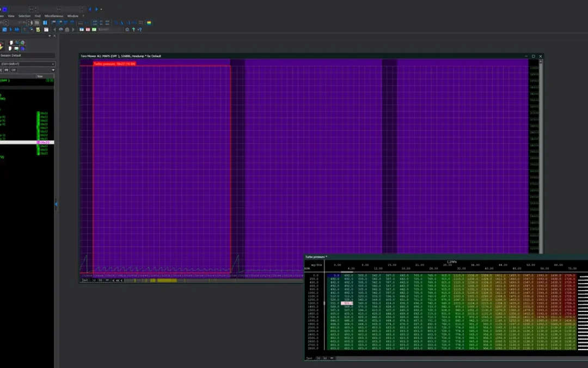
Task: Switch the Hexdump window to the 3d tab
Action: 100,280
